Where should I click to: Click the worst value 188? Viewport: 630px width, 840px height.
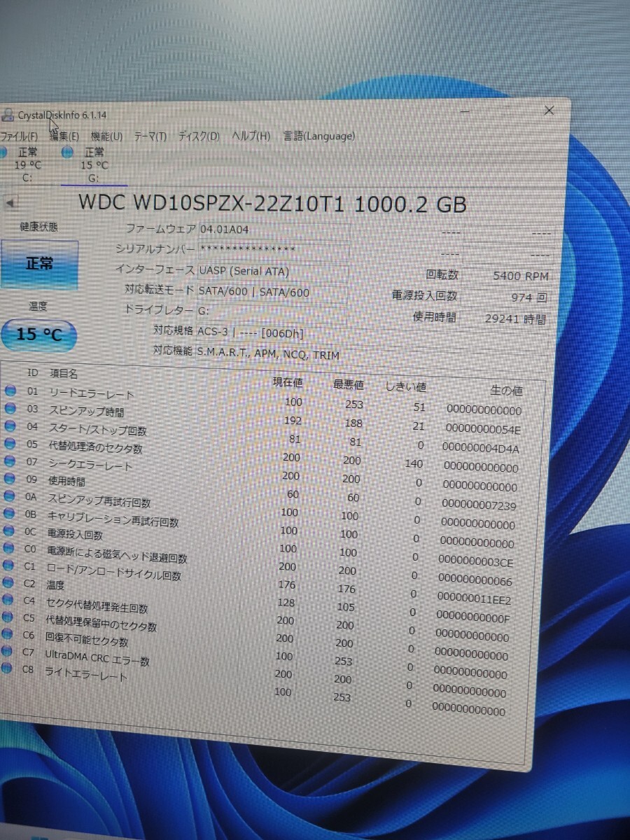point(353,423)
